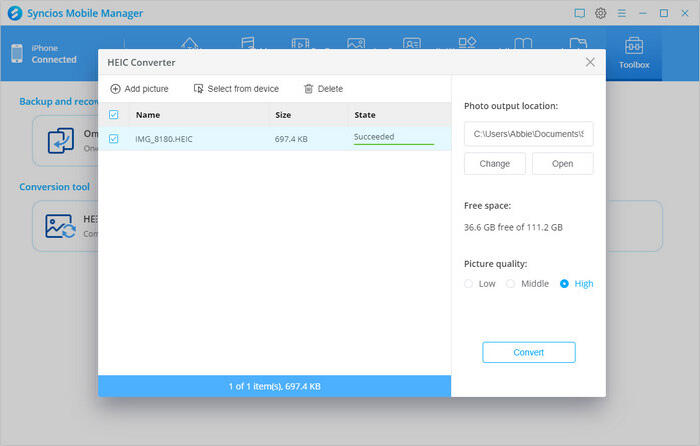Click the connected iPhone device icon
Viewport: 700px width, 446px height.
(18, 53)
